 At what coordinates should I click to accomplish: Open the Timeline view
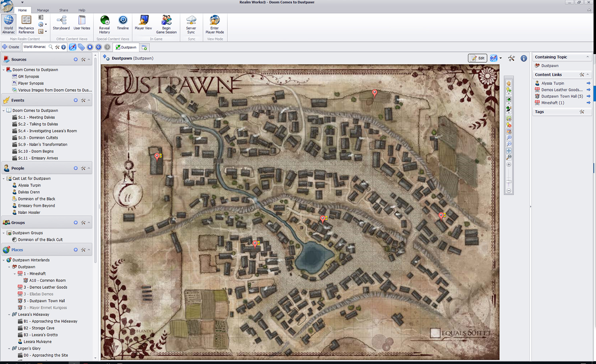coord(123,23)
